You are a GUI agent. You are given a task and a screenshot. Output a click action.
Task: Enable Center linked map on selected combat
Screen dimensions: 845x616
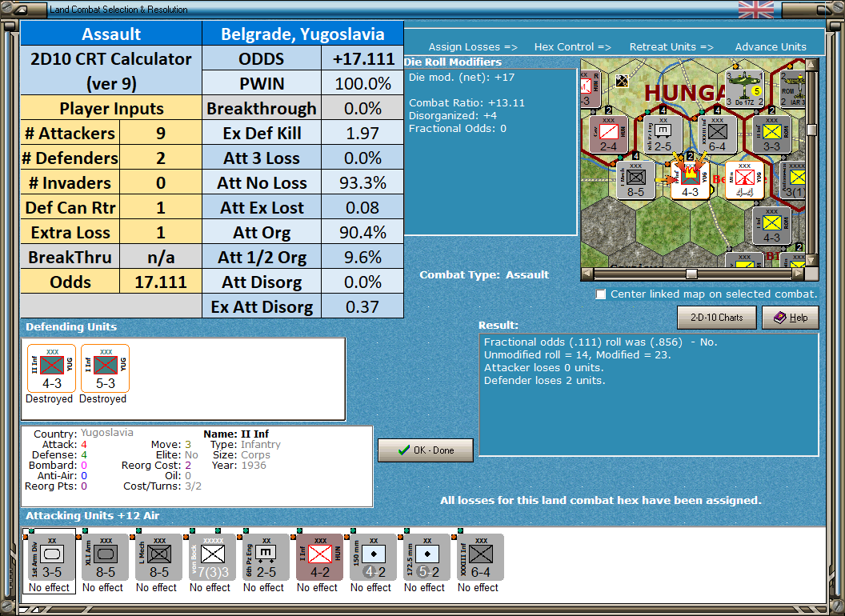[x=600, y=294]
